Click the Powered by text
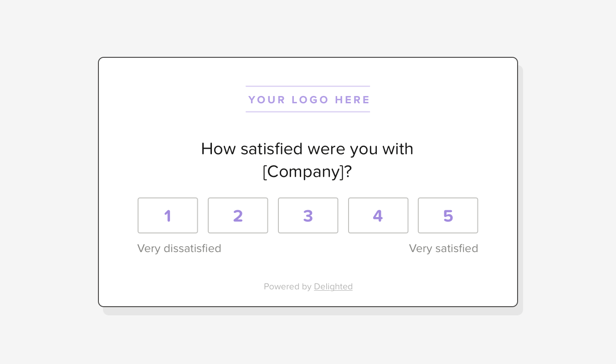The width and height of the screenshot is (616, 364). click(288, 286)
